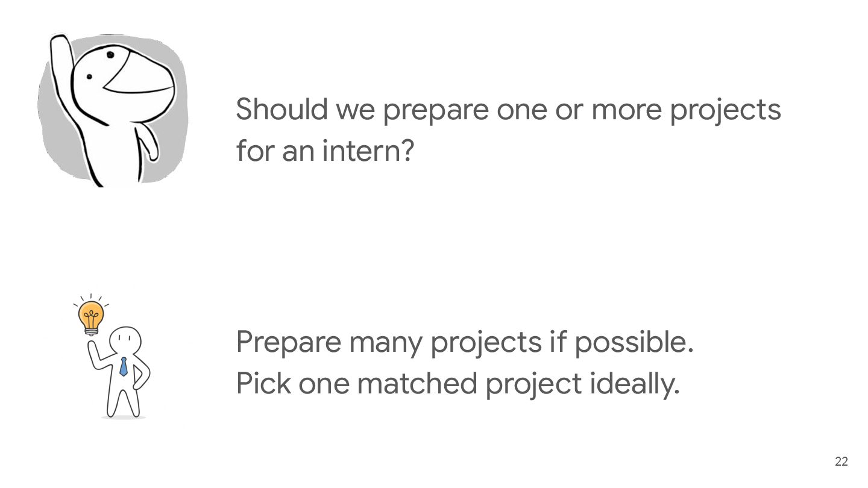The height and width of the screenshot is (488, 868).
Task: Select the stick figure's round head
Action: coord(127,341)
